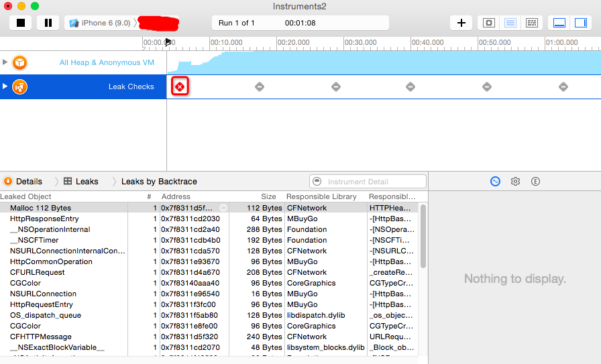Select the NSURLConnectionInternalCon… row
The width and height of the screenshot is (601, 364).
[209, 251]
